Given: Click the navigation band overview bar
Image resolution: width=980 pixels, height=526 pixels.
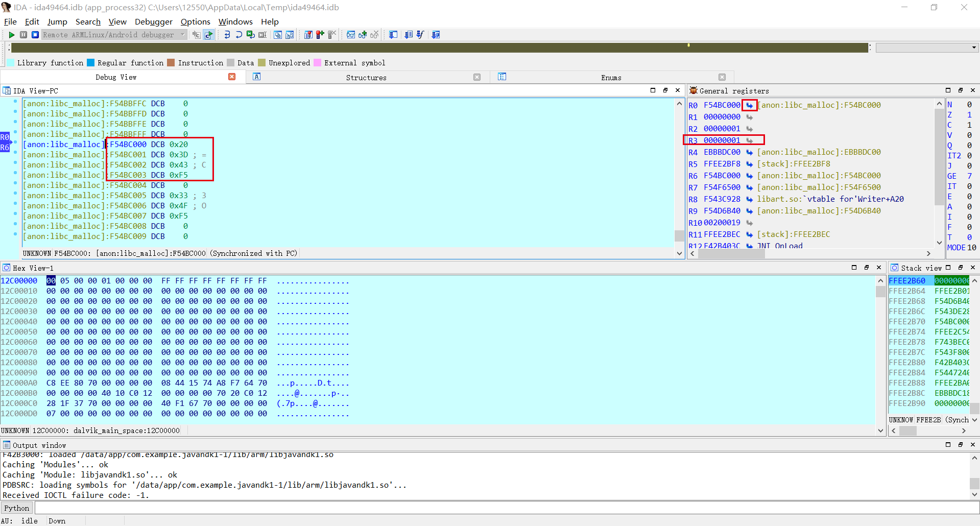Looking at the screenshot, I should [x=440, y=47].
